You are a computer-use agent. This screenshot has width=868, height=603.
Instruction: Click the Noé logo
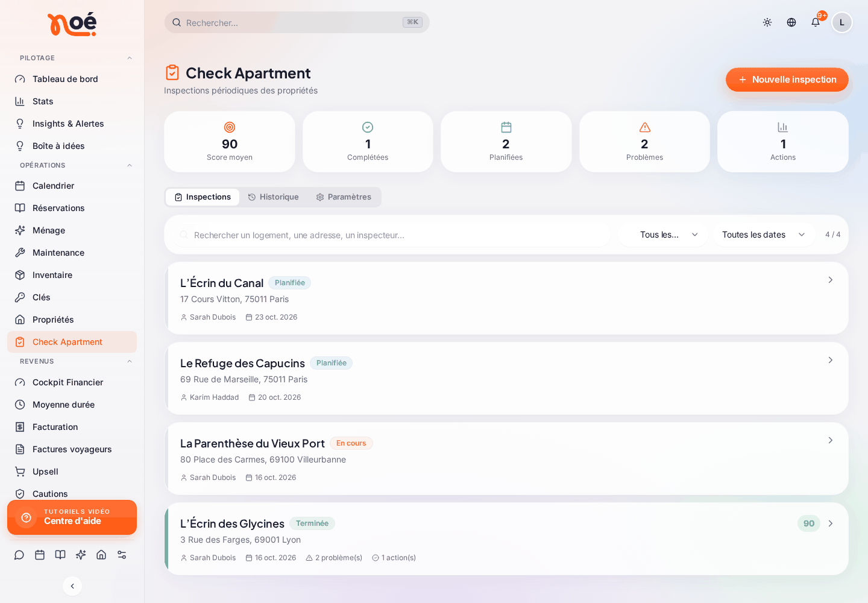(72, 24)
